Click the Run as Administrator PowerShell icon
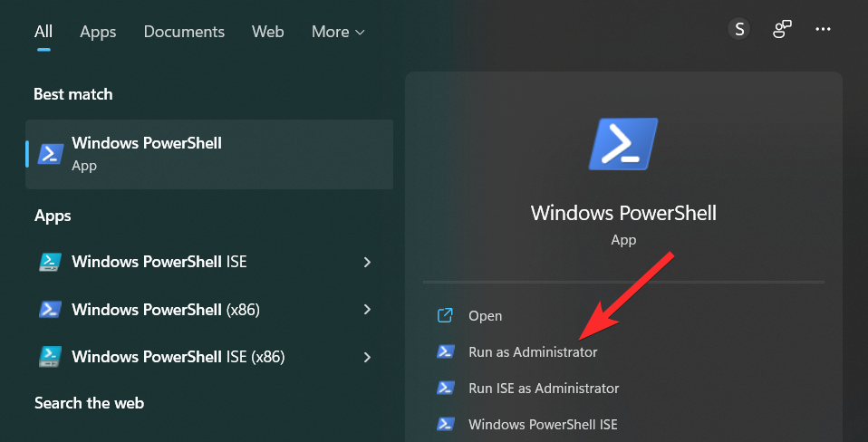Viewport: 868px width, 442px height. (446, 351)
